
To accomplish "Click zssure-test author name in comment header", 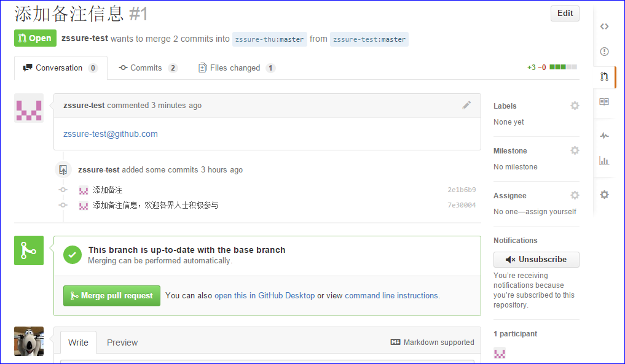I will 84,105.
